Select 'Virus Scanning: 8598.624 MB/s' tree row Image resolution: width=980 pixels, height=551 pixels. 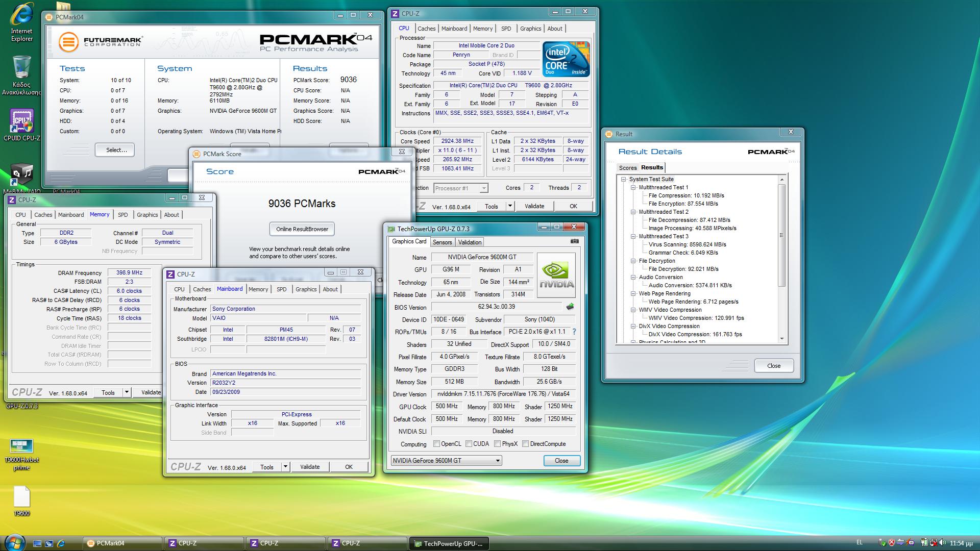687,244
